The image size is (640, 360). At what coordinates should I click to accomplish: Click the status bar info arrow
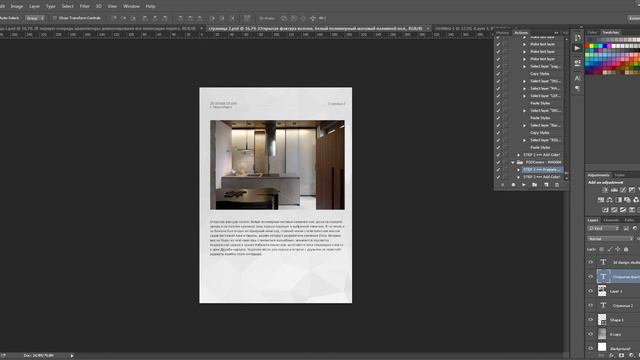pyautogui.click(x=72, y=356)
